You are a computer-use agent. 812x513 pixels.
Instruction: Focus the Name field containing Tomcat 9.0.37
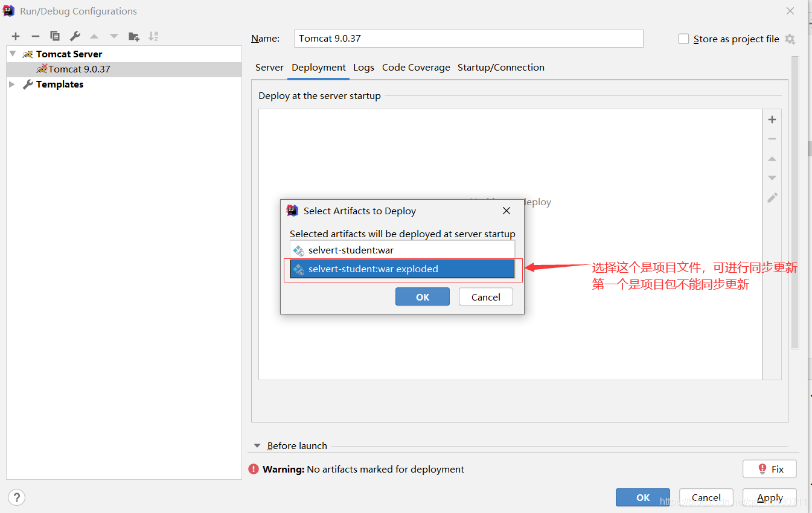469,39
